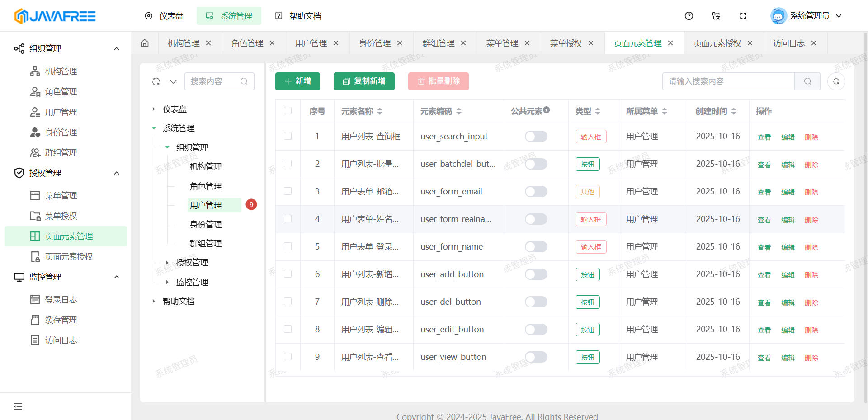Expand the 授权管理 node in tree

pos(167,263)
